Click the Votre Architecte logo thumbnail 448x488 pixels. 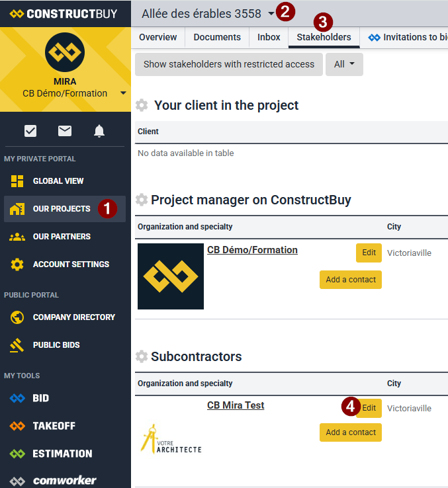click(x=171, y=439)
